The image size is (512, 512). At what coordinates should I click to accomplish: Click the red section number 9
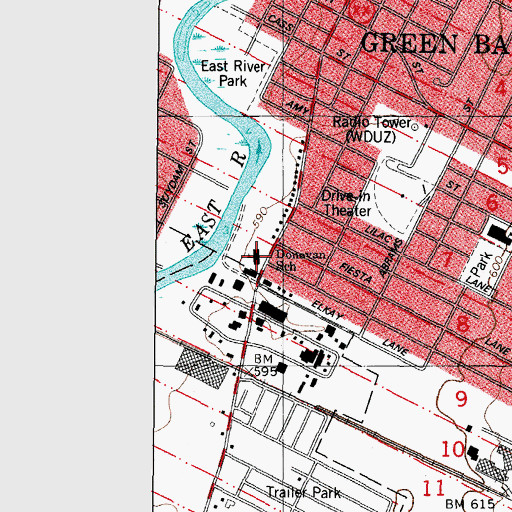click(461, 399)
